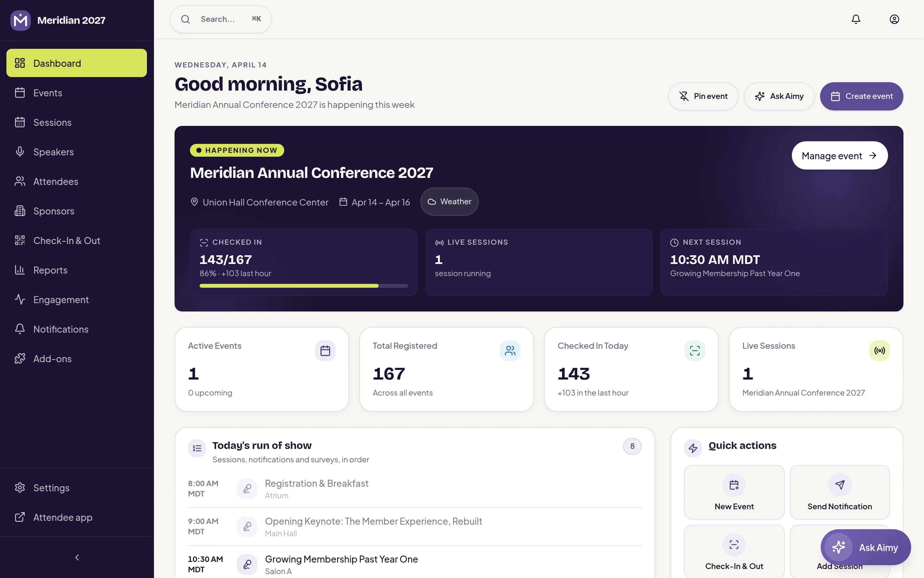Click the 10:30 AM MDT next session time
This screenshot has width=924, height=578.
pyautogui.click(x=715, y=259)
